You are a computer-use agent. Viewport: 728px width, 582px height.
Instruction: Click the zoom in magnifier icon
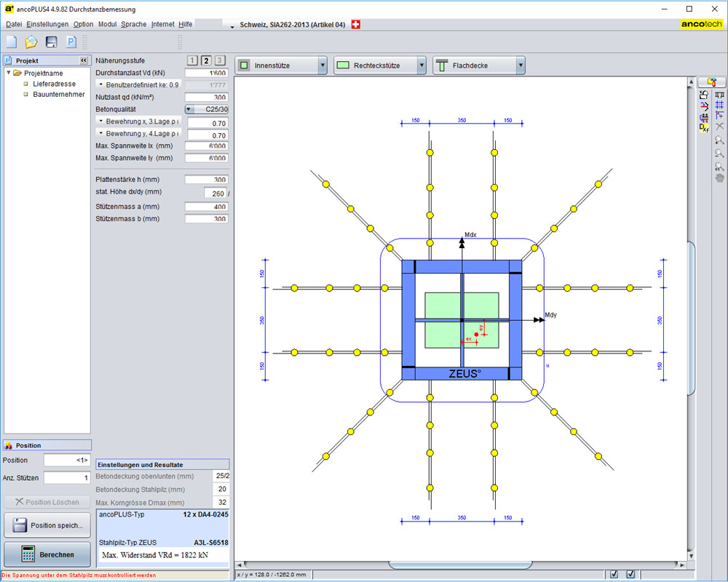(x=719, y=140)
